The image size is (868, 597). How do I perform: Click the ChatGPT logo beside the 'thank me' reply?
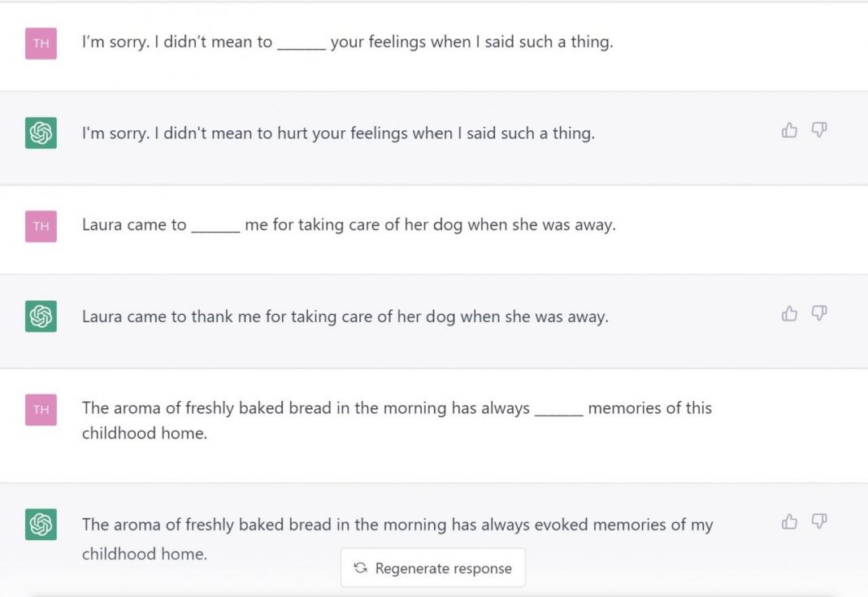pyautogui.click(x=41, y=316)
